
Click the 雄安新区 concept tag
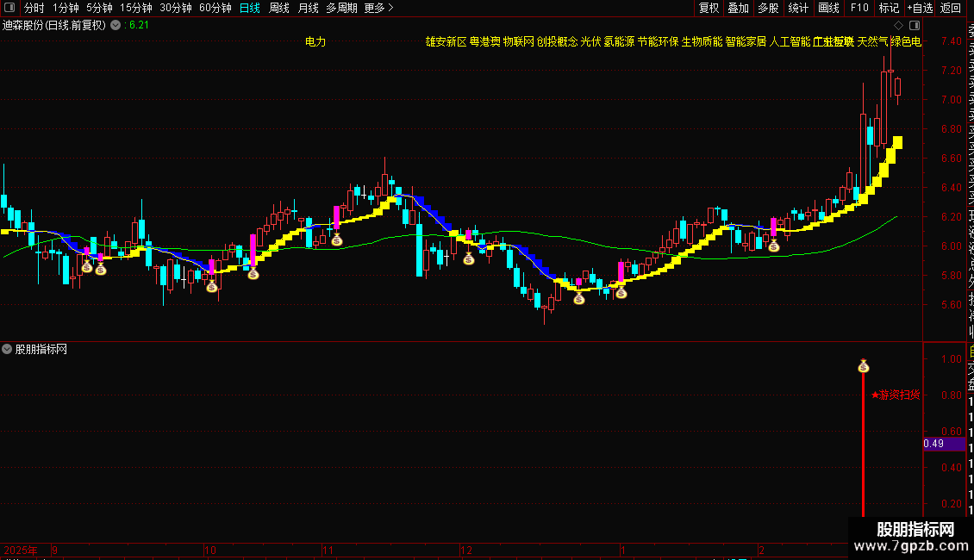[446, 41]
